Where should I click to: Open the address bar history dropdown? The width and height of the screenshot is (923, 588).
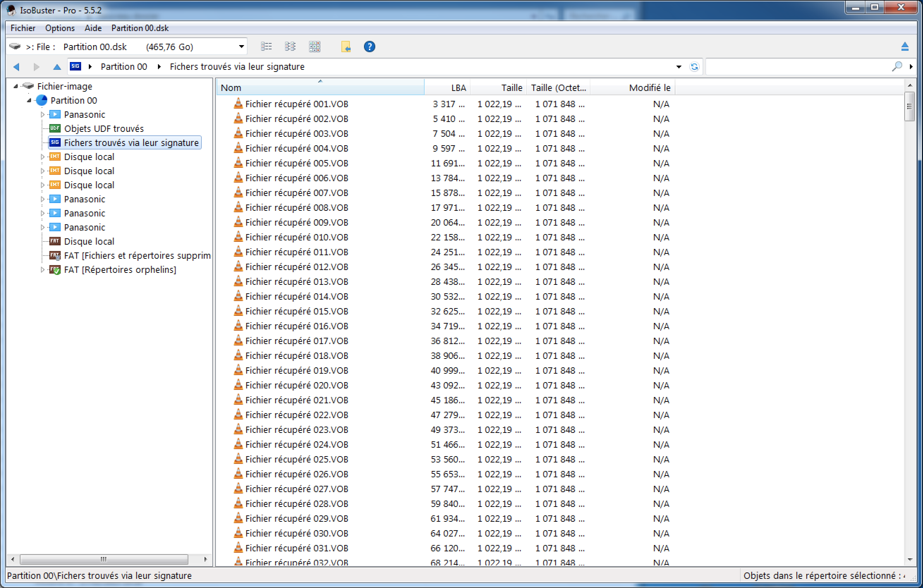tap(679, 67)
